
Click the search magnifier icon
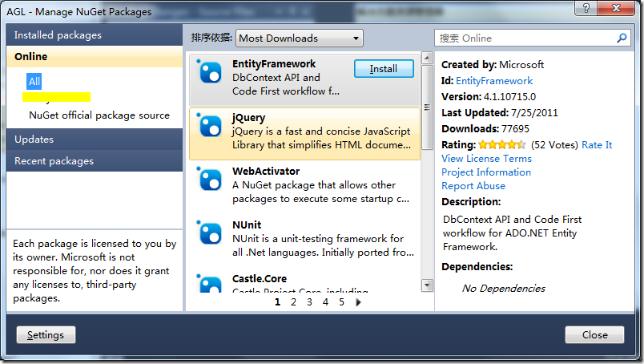tap(622, 38)
